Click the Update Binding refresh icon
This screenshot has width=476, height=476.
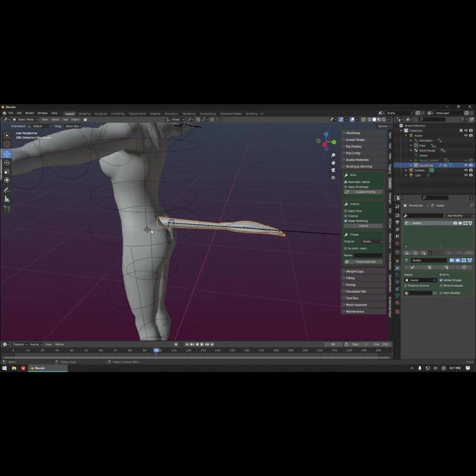[x=347, y=192]
